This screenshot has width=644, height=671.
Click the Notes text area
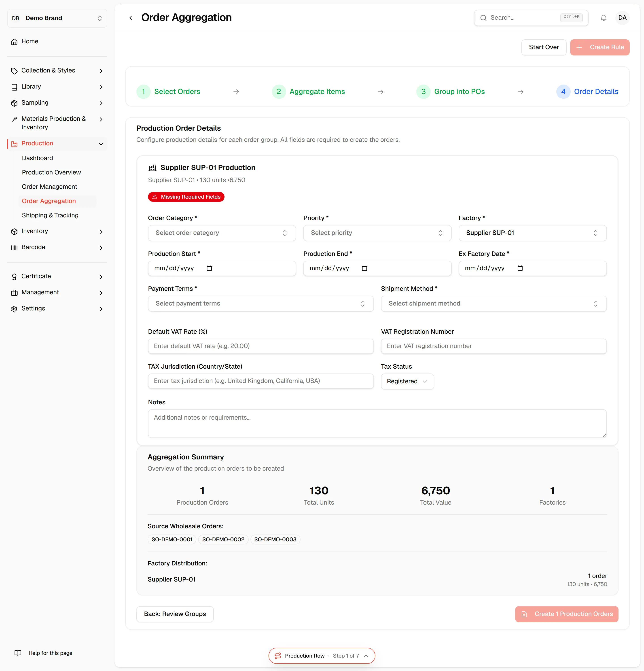(377, 423)
